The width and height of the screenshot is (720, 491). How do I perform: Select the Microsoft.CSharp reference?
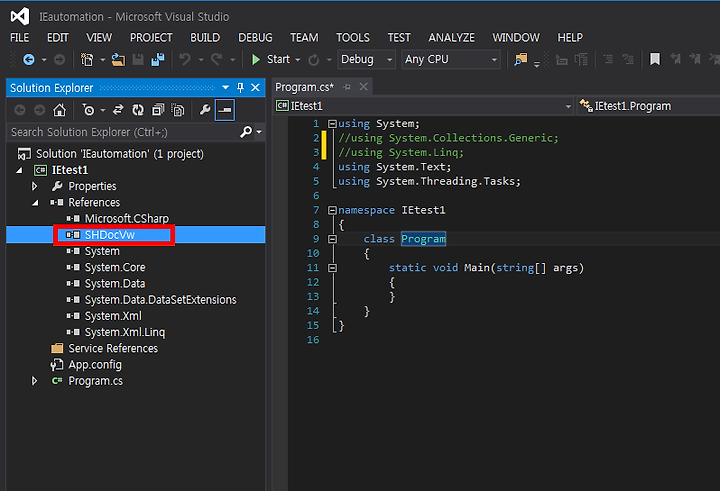[127, 219]
